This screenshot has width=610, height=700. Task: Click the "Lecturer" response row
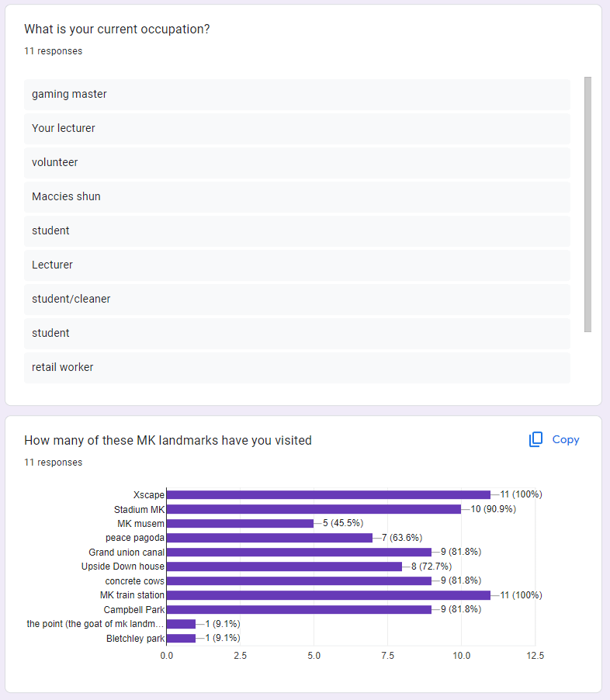tap(297, 265)
